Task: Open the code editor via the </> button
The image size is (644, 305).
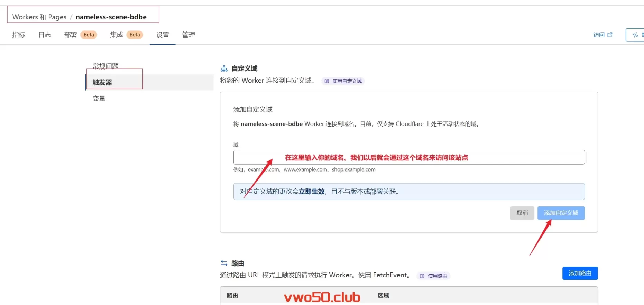Action: (636, 35)
